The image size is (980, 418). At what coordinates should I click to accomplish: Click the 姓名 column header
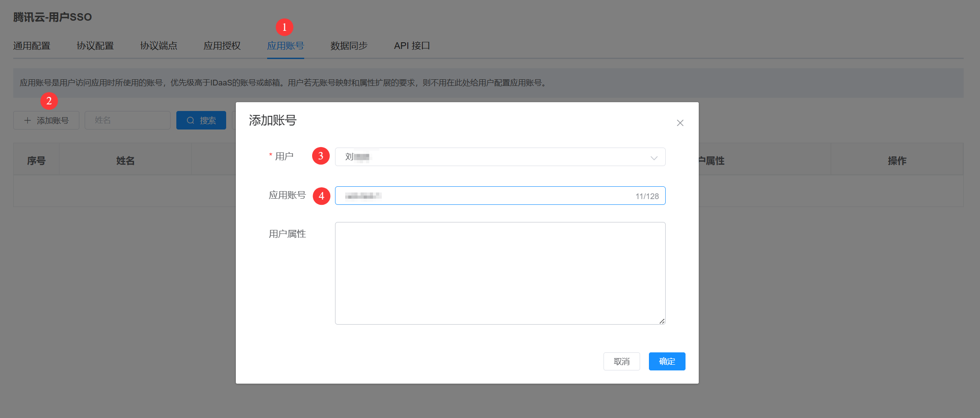[x=125, y=161]
